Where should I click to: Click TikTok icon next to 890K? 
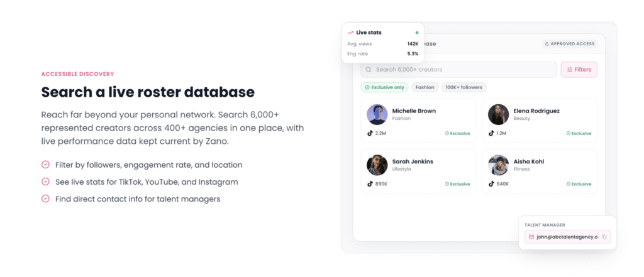coord(370,184)
